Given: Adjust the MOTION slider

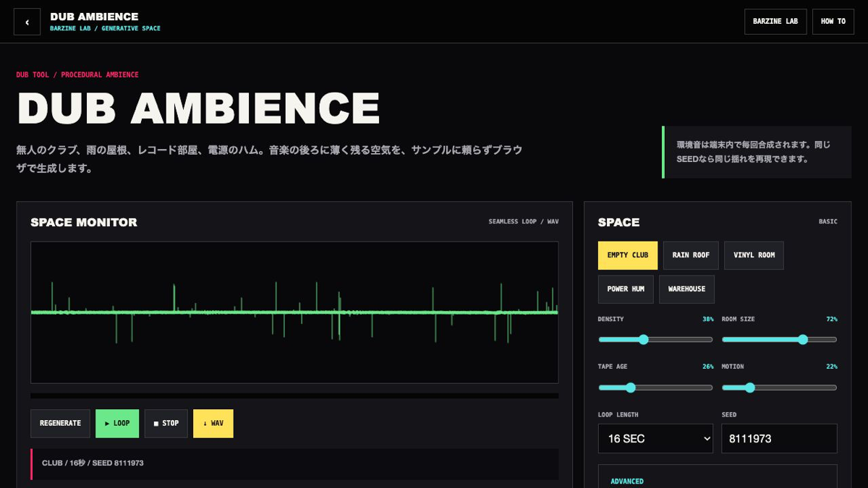Looking at the screenshot, I should pyautogui.click(x=780, y=388).
